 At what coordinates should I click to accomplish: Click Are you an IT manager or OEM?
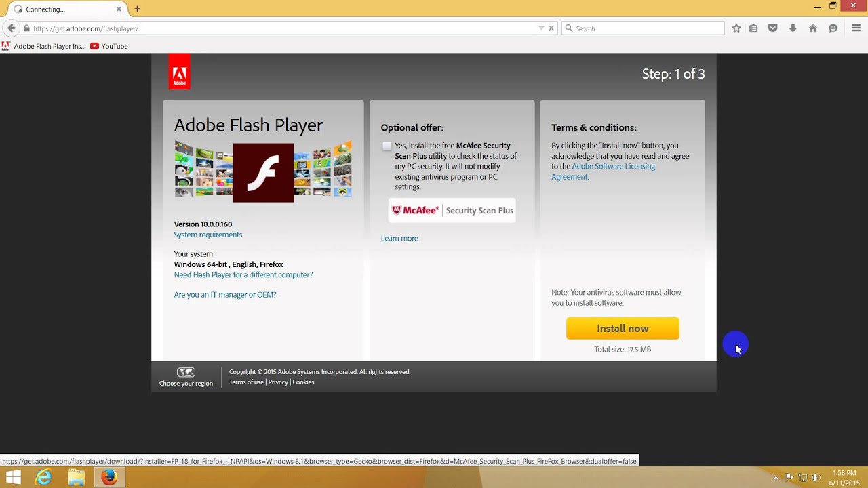225,294
